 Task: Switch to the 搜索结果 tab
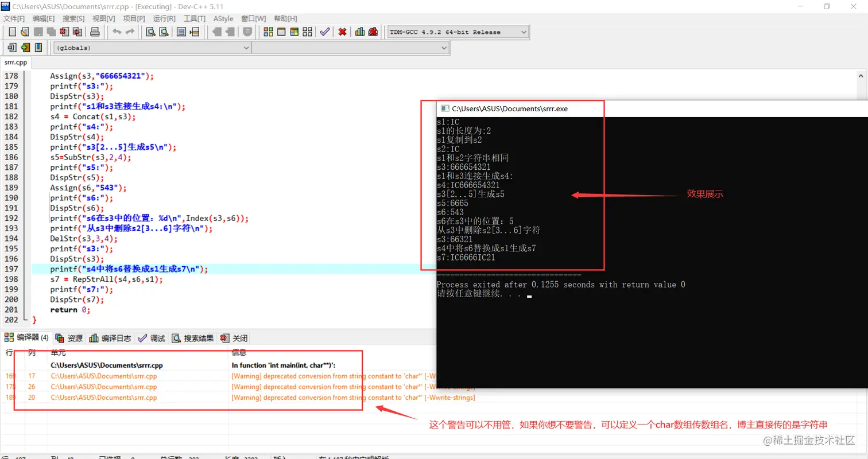point(193,338)
